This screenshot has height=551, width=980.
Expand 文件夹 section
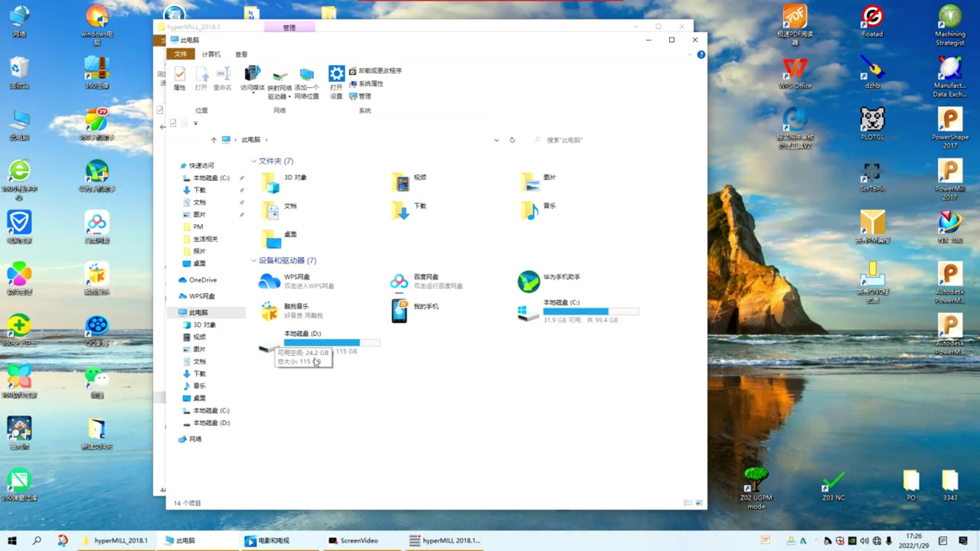256,161
